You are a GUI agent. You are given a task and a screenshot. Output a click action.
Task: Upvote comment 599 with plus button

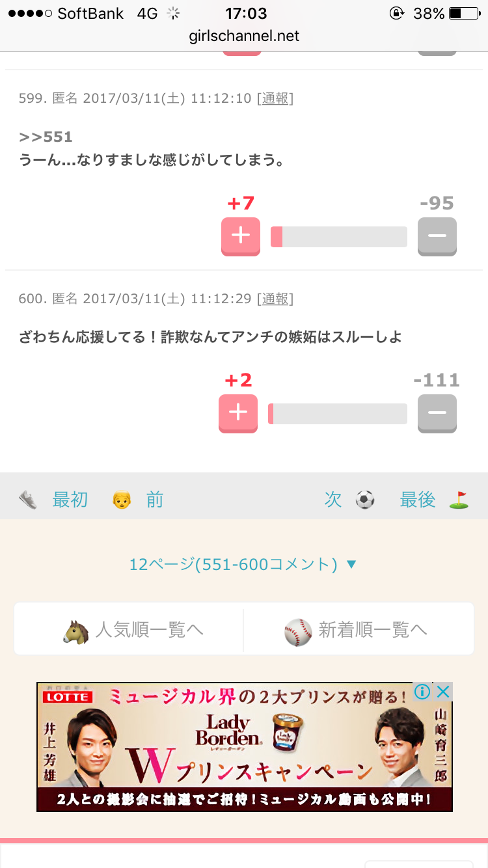point(241,236)
